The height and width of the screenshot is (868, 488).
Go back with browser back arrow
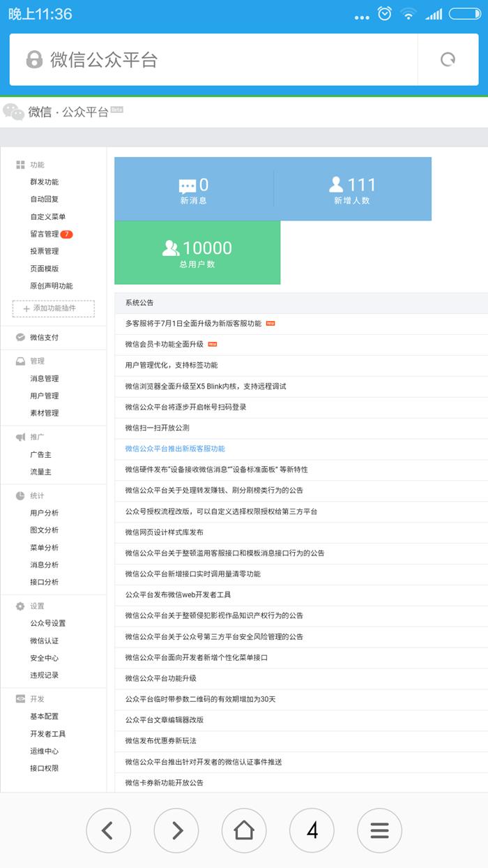[107, 830]
